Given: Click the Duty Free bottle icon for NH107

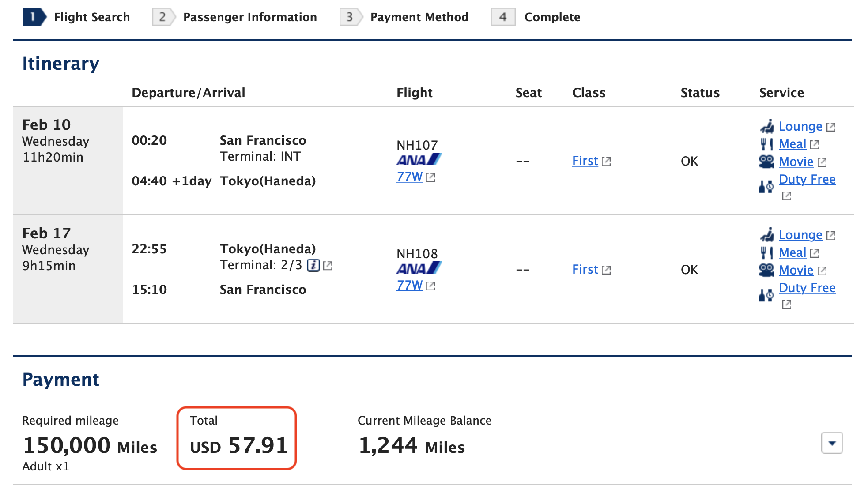Looking at the screenshot, I should click(x=766, y=186).
